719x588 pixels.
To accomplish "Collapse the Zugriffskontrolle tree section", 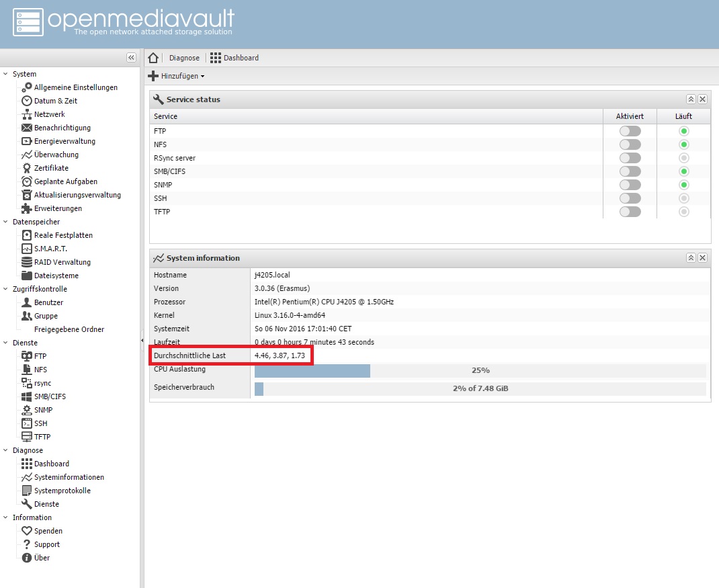I will click(x=5, y=289).
